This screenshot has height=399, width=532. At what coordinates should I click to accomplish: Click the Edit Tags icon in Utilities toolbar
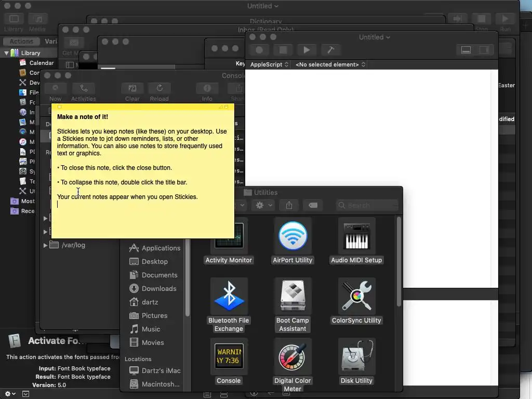click(x=313, y=205)
